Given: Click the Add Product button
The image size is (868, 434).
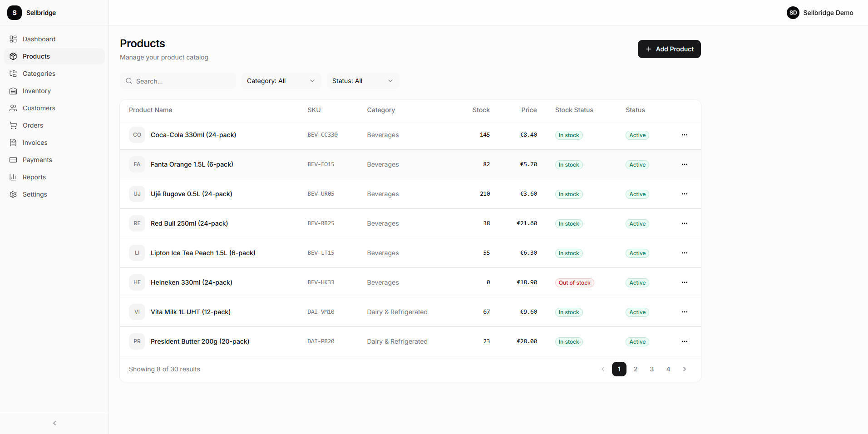Looking at the screenshot, I should [669, 49].
